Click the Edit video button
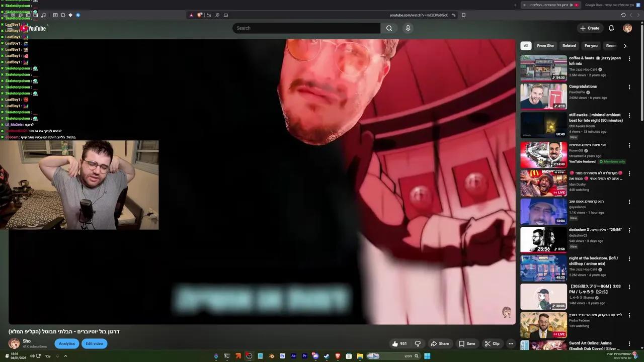This screenshot has height=362, width=644. point(94,344)
